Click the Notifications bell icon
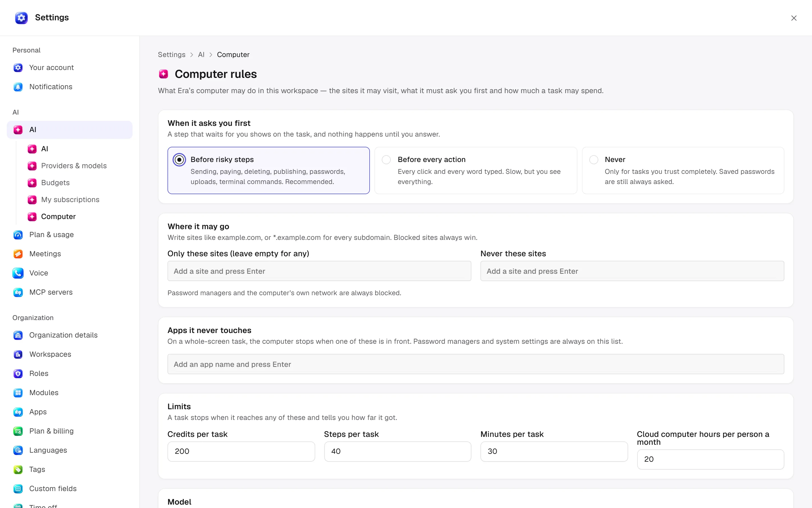812x508 pixels. [x=18, y=87]
